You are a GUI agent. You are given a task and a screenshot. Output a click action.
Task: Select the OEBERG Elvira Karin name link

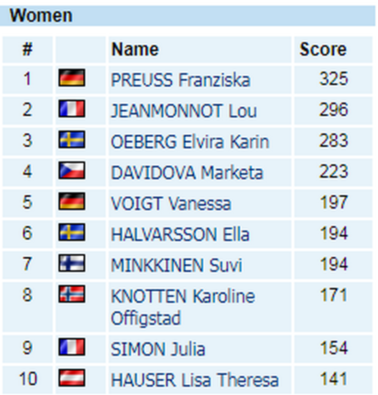click(x=190, y=142)
